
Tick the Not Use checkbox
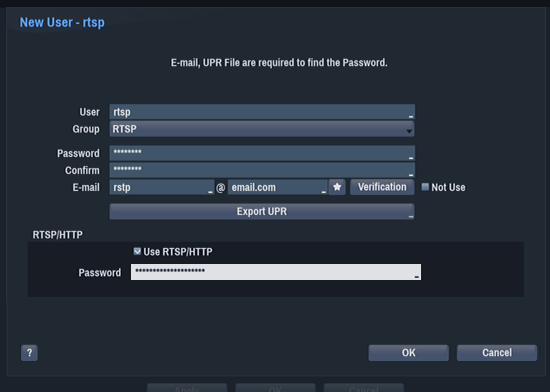click(x=425, y=187)
